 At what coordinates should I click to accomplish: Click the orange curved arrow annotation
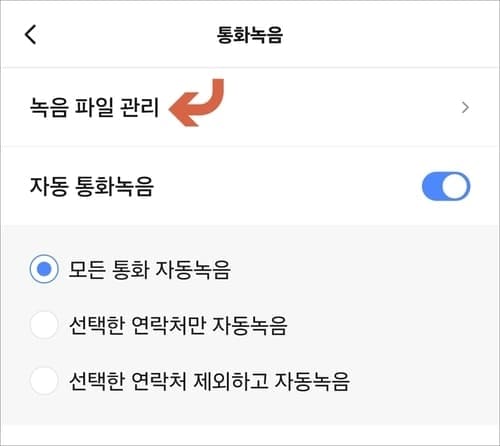(x=197, y=103)
